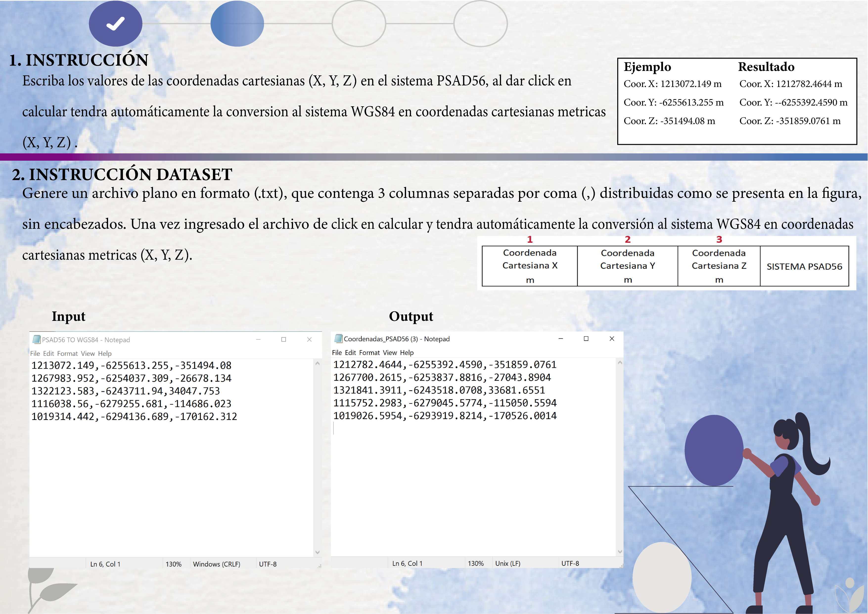Minimize the PSAD56 TO WGS84 Notepad window

pos(258,340)
